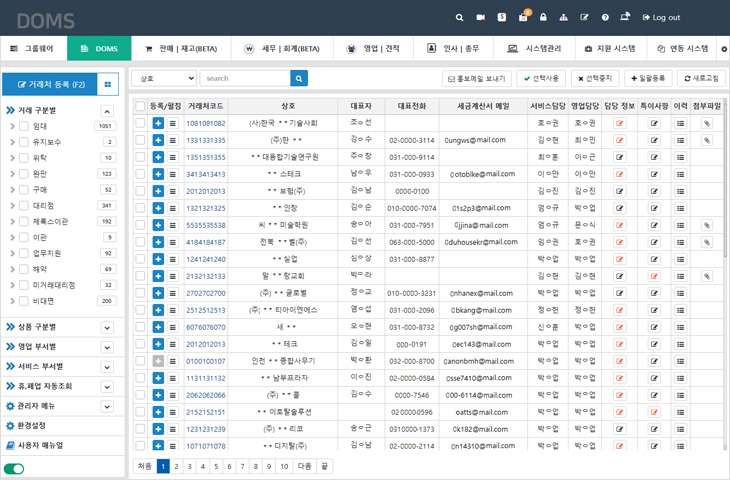Image resolution: width=730 pixels, height=480 pixels.
Task: Open the organization chart icon in header
Action: 563,18
